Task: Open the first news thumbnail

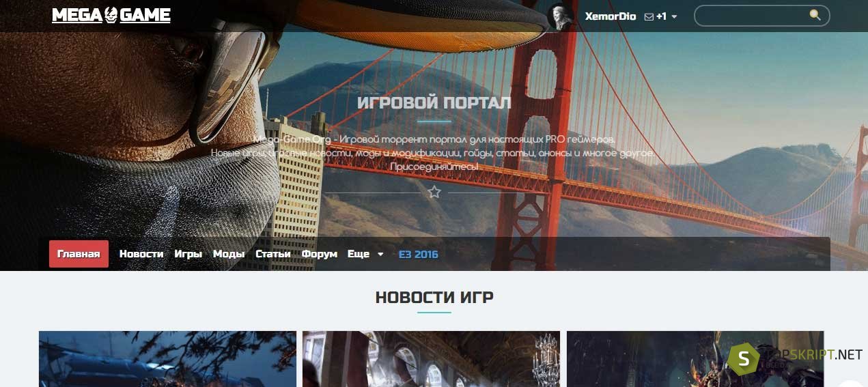Action: point(167,359)
